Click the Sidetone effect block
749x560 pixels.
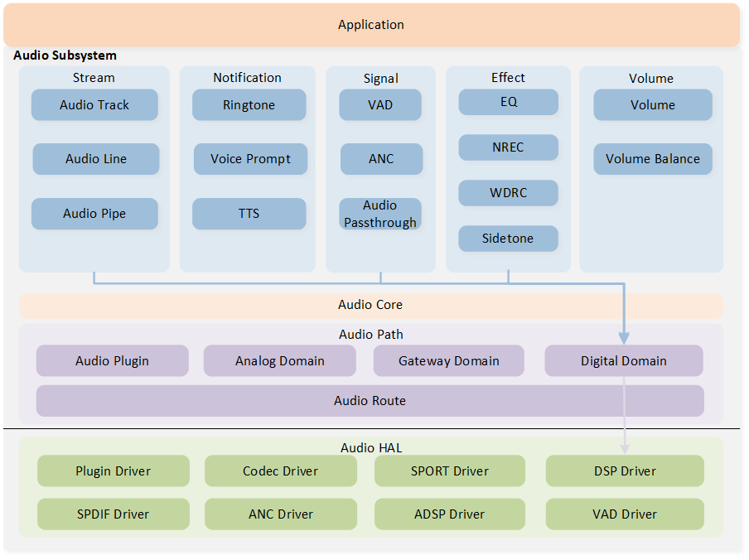[508, 239]
